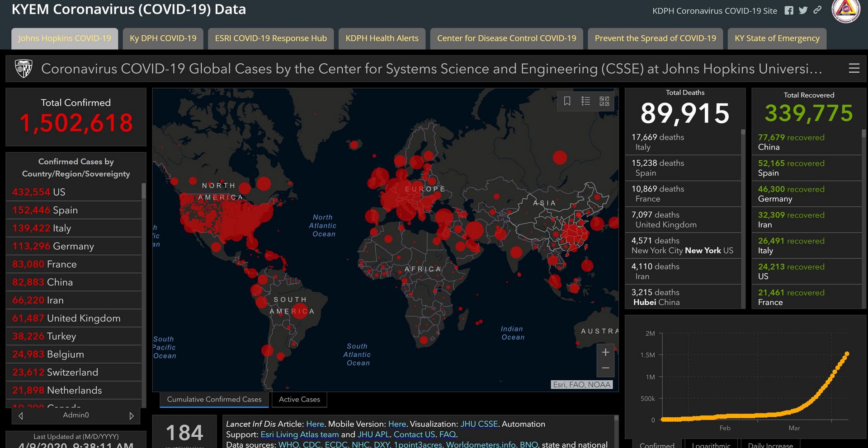Select the Cumulative Confirmed Cases tab
Image resolution: width=868 pixels, height=448 pixels.
(x=214, y=399)
